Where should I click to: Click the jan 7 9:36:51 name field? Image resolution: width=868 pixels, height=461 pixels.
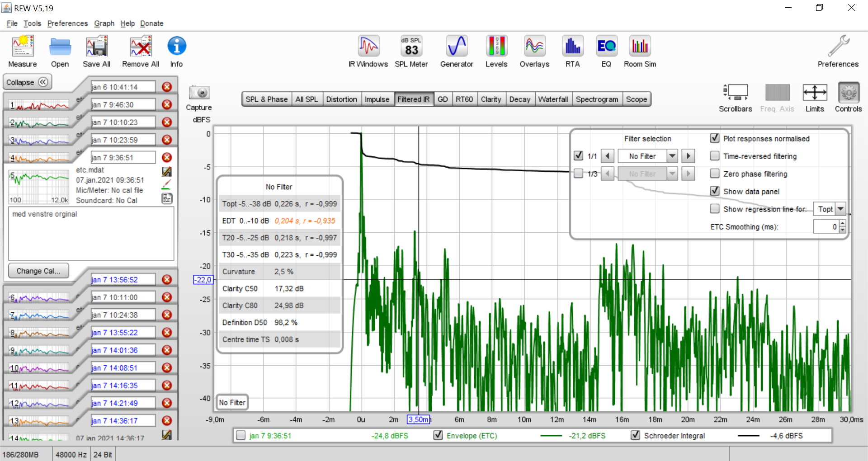coord(123,157)
